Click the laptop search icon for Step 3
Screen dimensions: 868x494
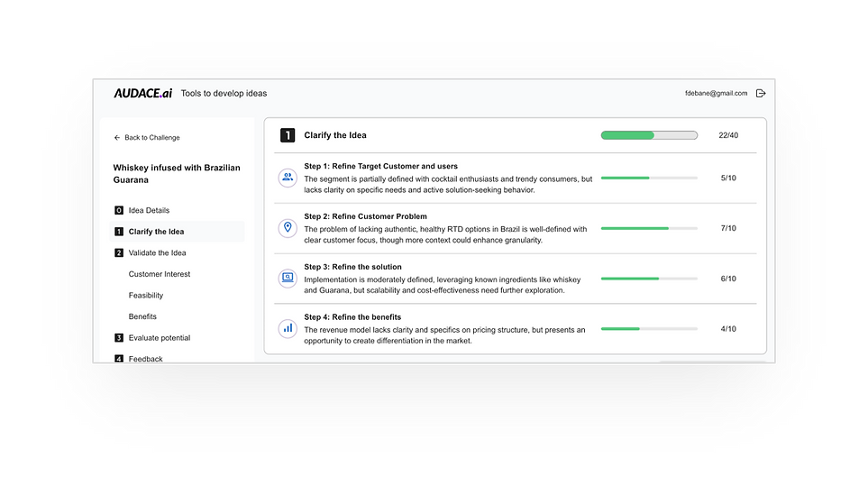tap(288, 278)
